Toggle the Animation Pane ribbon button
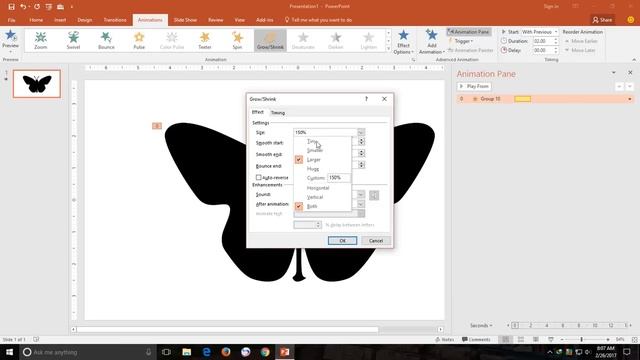This screenshot has width=640, height=360. [x=469, y=32]
